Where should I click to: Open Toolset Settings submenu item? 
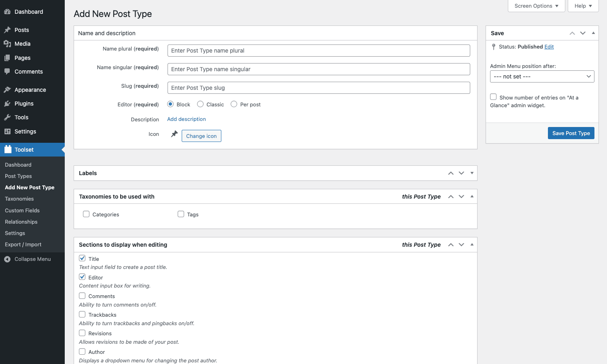15,233
